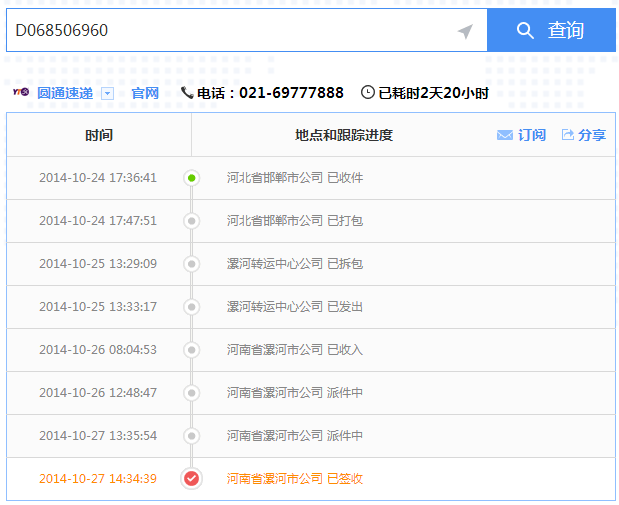Click status text 河南省漯河市公司 已收入
This screenshot has width=619, height=505.
click(295, 350)
